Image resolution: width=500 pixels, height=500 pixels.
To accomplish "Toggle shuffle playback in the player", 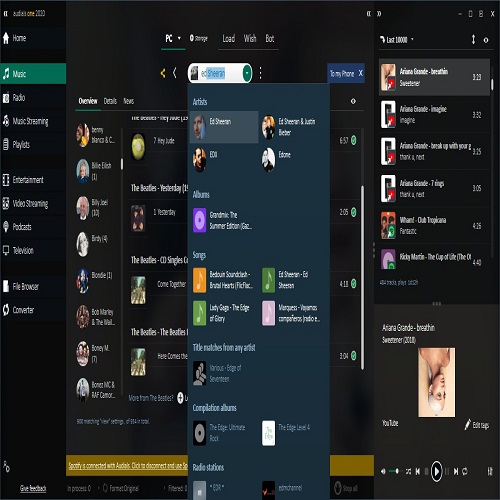I will point(408,471).
